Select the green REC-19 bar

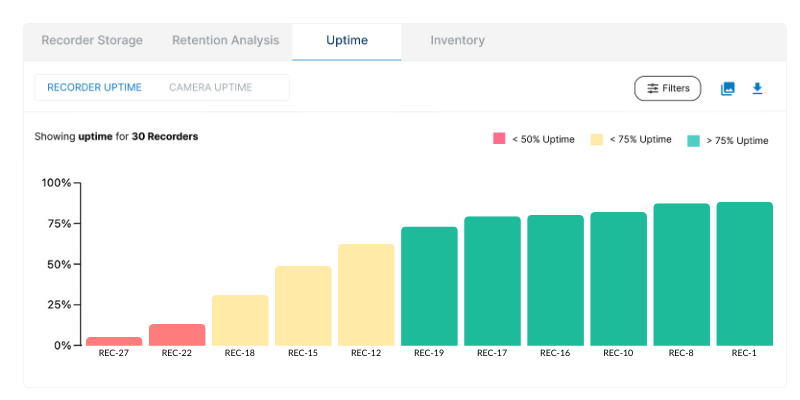tap(429, 286)
